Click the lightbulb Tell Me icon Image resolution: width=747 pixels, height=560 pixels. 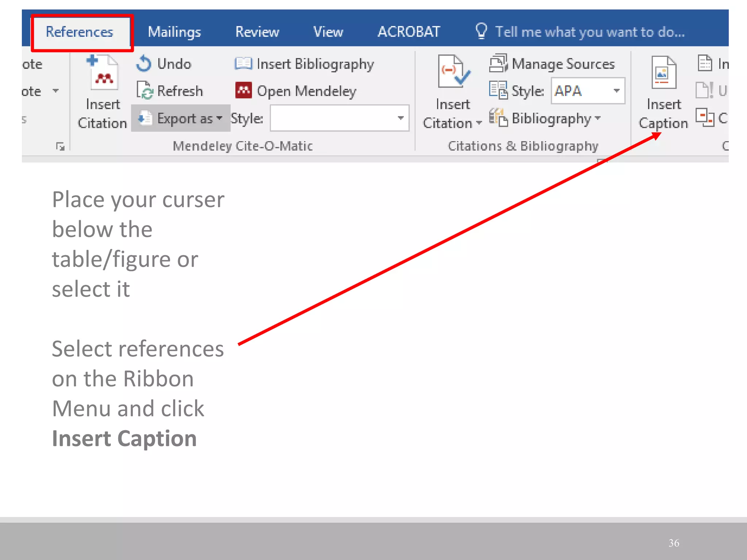tap(481, 31)
